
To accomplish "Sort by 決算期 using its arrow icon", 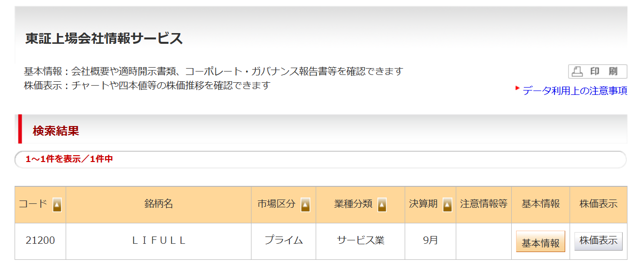I will [447, 205].
